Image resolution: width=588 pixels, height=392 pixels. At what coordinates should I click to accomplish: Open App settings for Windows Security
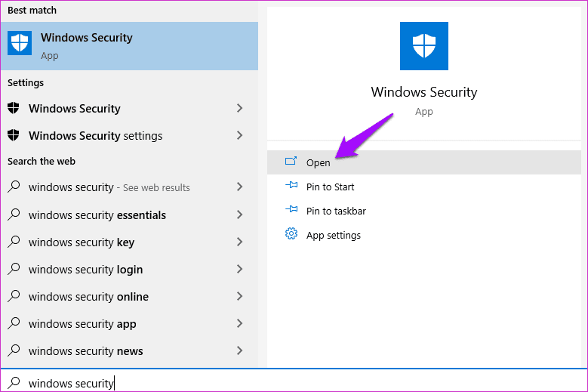pyautogui.click(x=333, y=235)
